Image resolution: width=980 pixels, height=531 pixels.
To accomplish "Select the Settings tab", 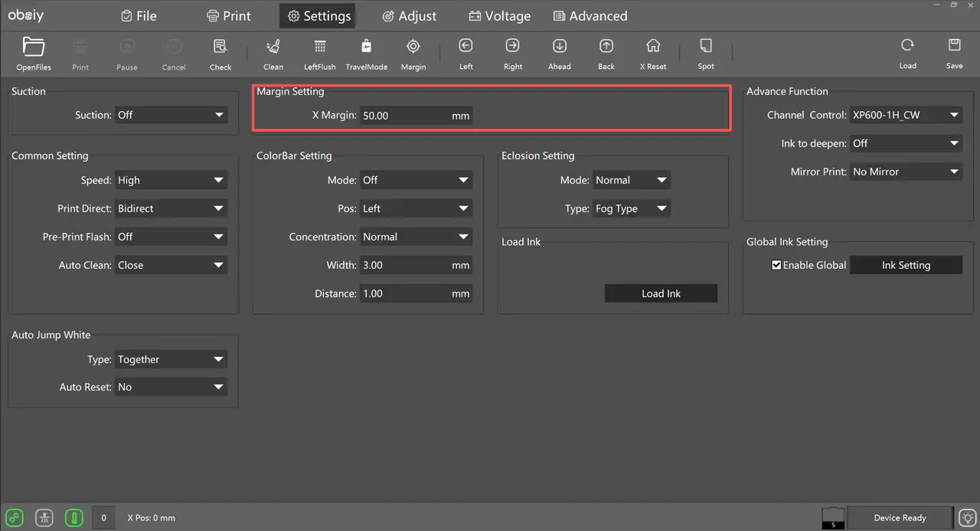I will pos(318,16).
